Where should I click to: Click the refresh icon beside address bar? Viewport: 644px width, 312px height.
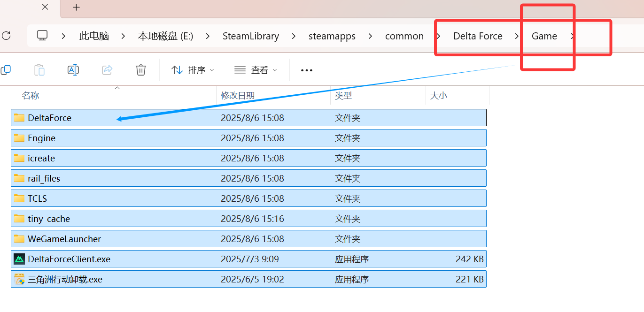6,36
